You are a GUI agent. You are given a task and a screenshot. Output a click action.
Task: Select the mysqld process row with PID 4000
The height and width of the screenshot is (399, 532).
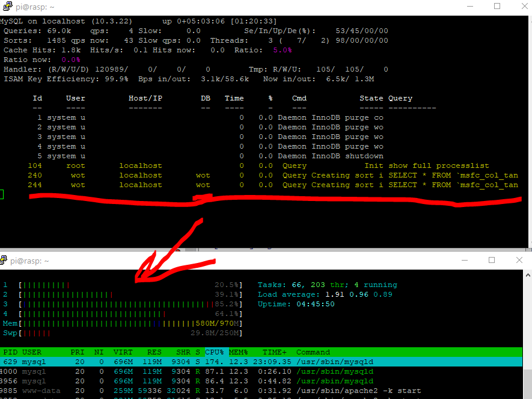point(180,371)
